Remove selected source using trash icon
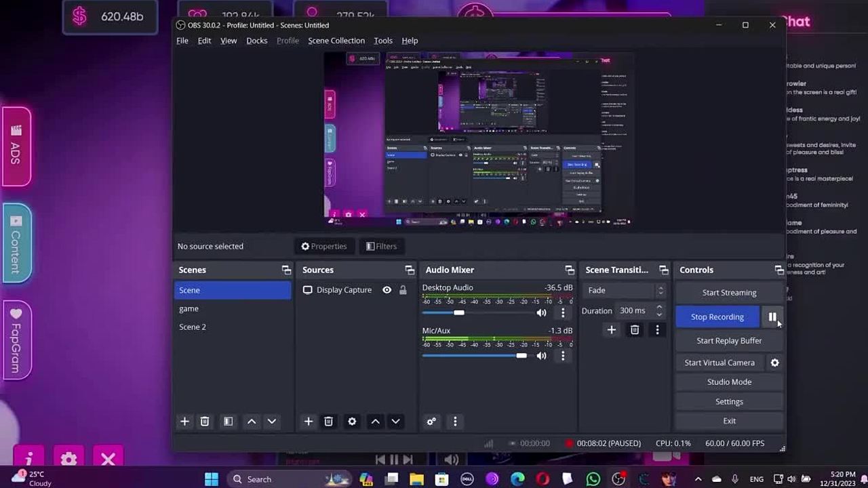The width and height of the screenshot is (868, 488). pos(328,422)
